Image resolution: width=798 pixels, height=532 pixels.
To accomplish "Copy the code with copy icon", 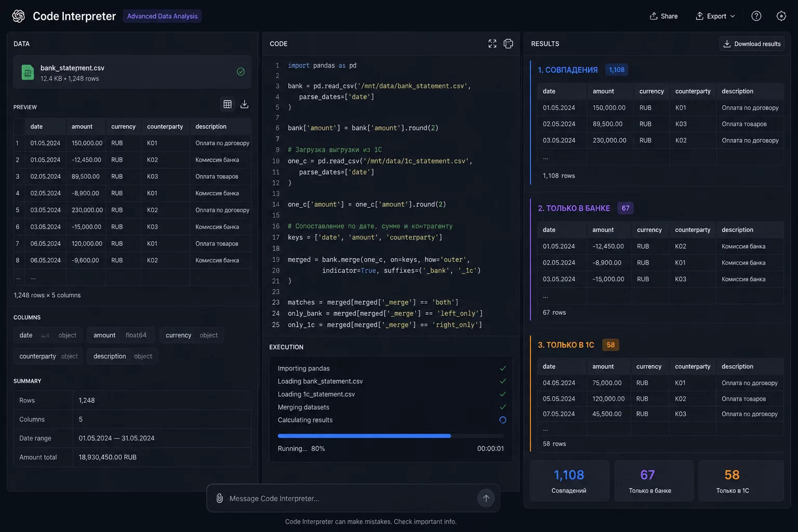I will [509, 44].
